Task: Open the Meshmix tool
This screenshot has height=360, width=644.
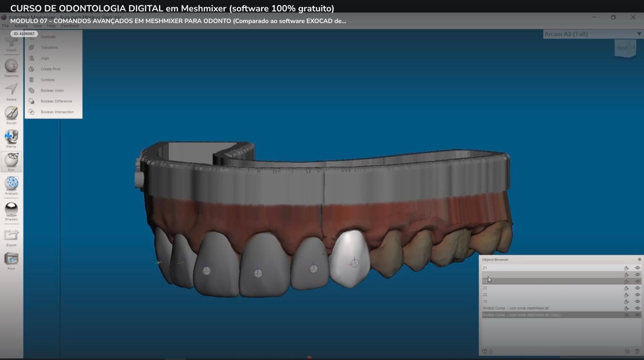Action: [11, 66]
